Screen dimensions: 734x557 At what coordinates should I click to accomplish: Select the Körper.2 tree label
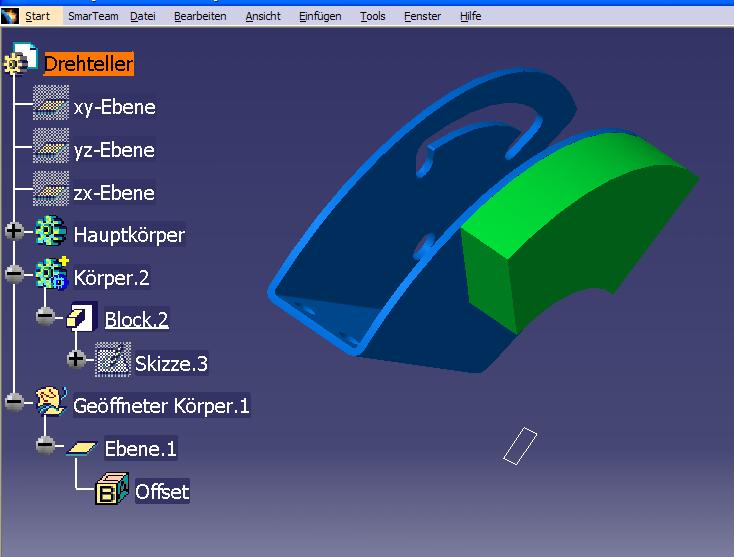coord(111,278)
